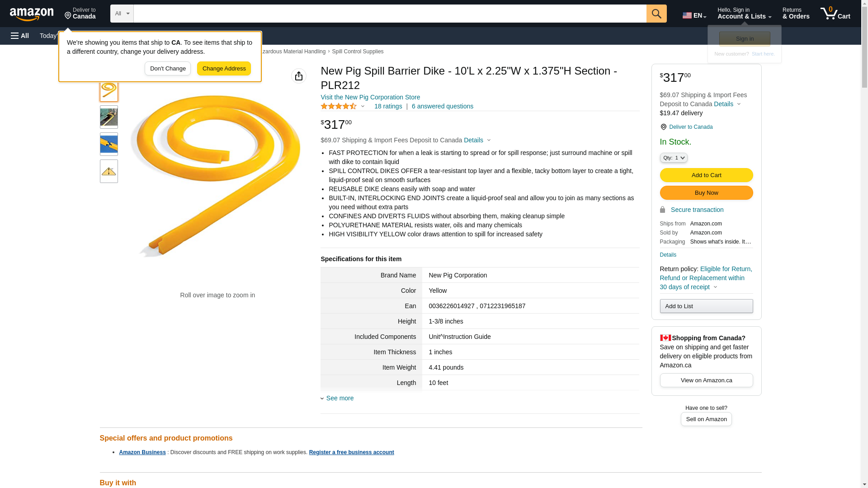
Task: Click inside the search input field
Action: tap(390, 14)
